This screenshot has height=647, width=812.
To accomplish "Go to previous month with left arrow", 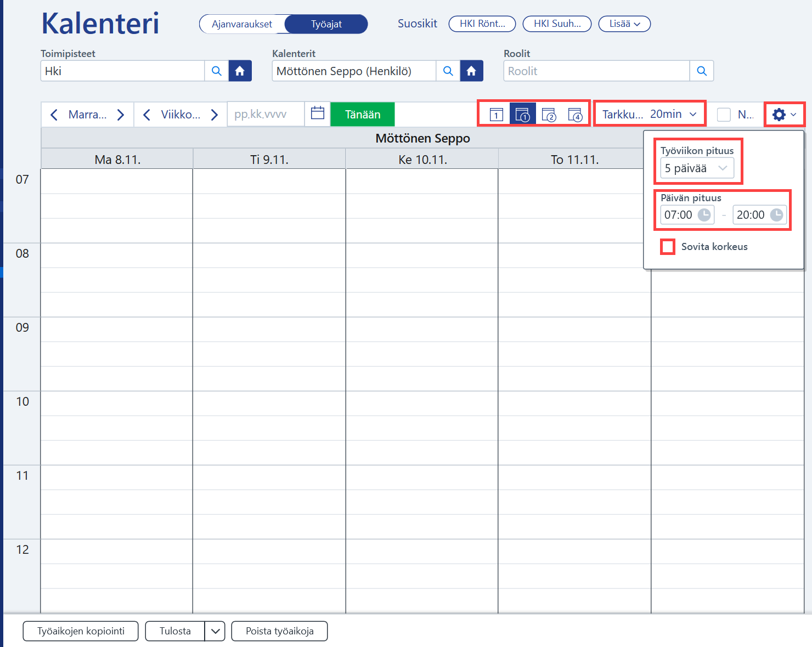I will pyautogui.click(x=54, y=115).
